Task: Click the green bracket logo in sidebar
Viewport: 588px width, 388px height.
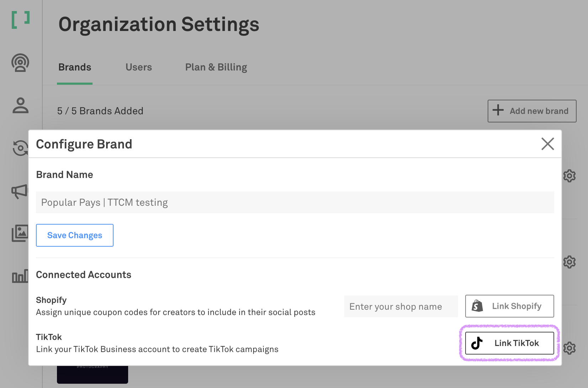Action: click(x=21, y=20)
